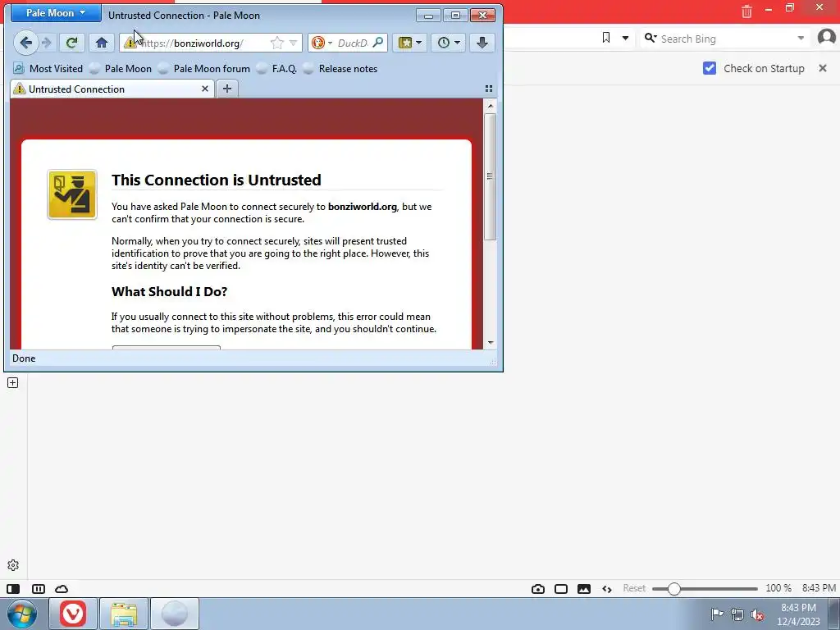The width and height of the screenshot is (840, 630).
Task: Open the Pale Moon bookmark link
Action: [121, 69]
